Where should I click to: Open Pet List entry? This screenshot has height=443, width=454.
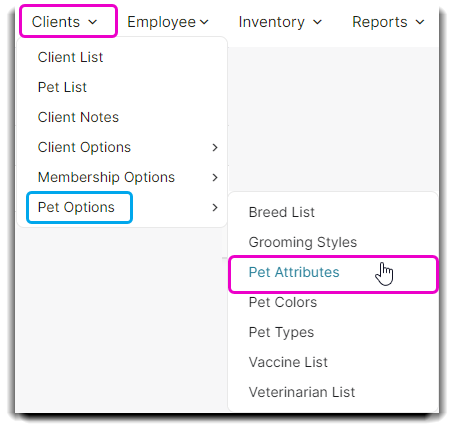coord(122,87)
